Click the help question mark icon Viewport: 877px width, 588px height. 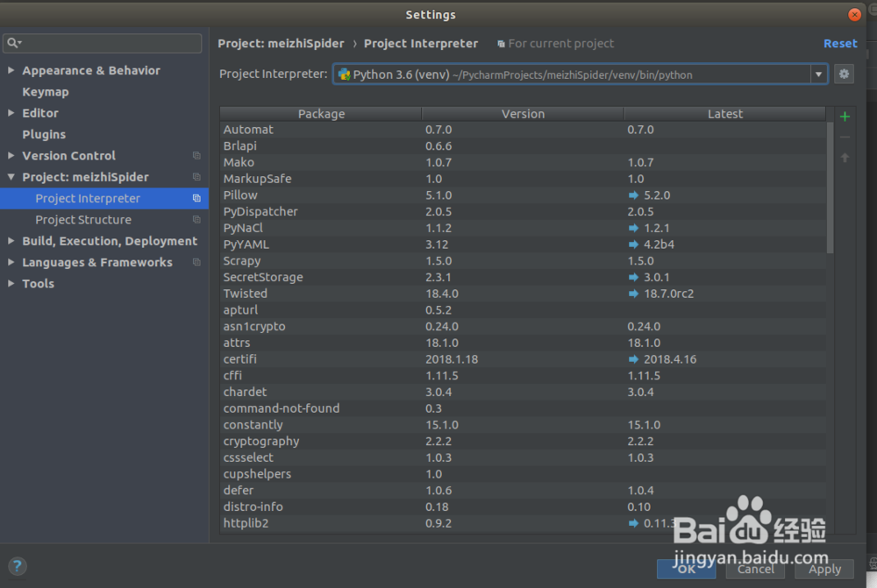(x=18, y=566)
